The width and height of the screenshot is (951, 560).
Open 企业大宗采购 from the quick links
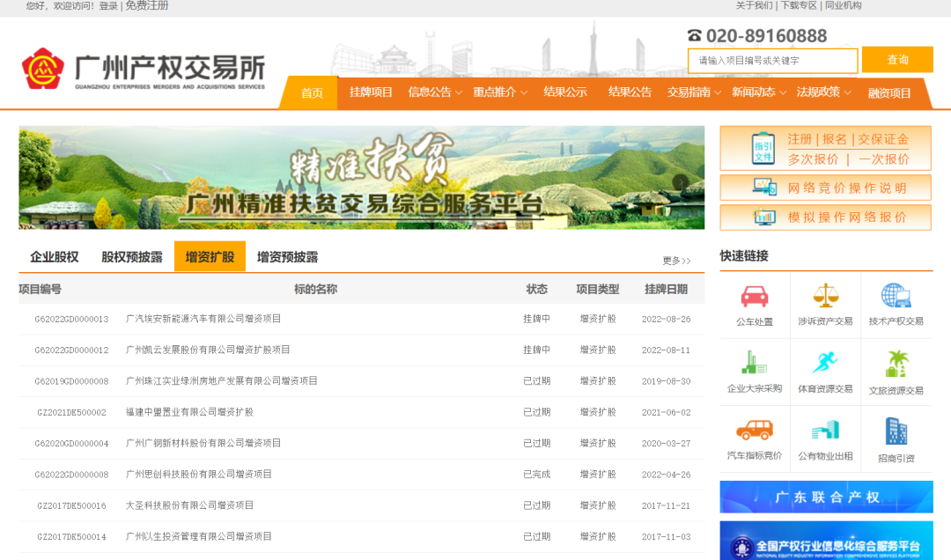pyautogui.click(x=753, y=372)
